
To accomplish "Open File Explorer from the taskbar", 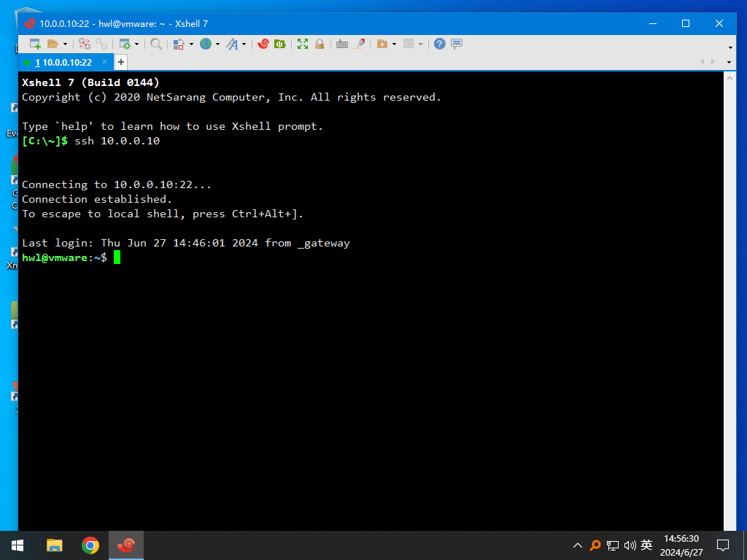I will (54, 545).
